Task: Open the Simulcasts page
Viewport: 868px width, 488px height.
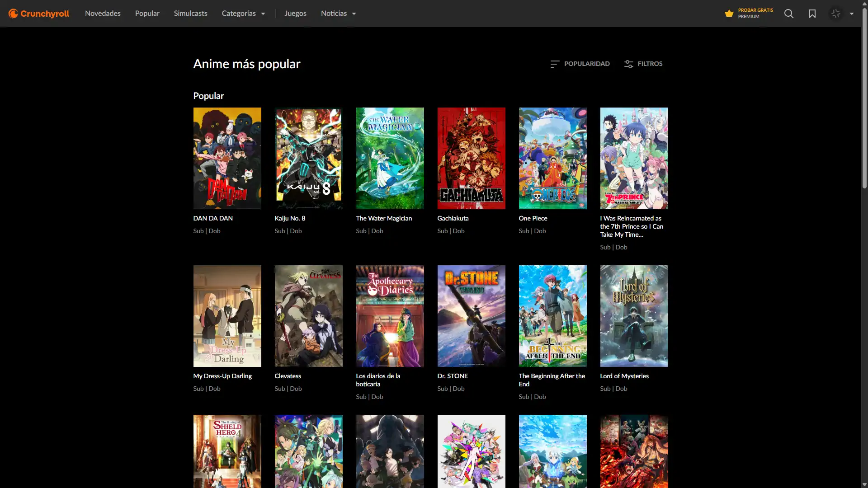Action: 191,14
